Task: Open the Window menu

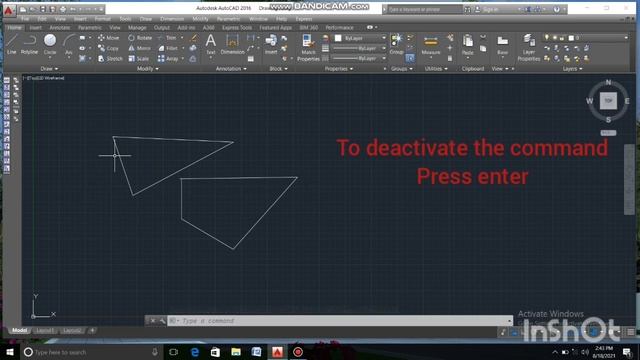Action: pyautogui.click(x=258, y=19)
